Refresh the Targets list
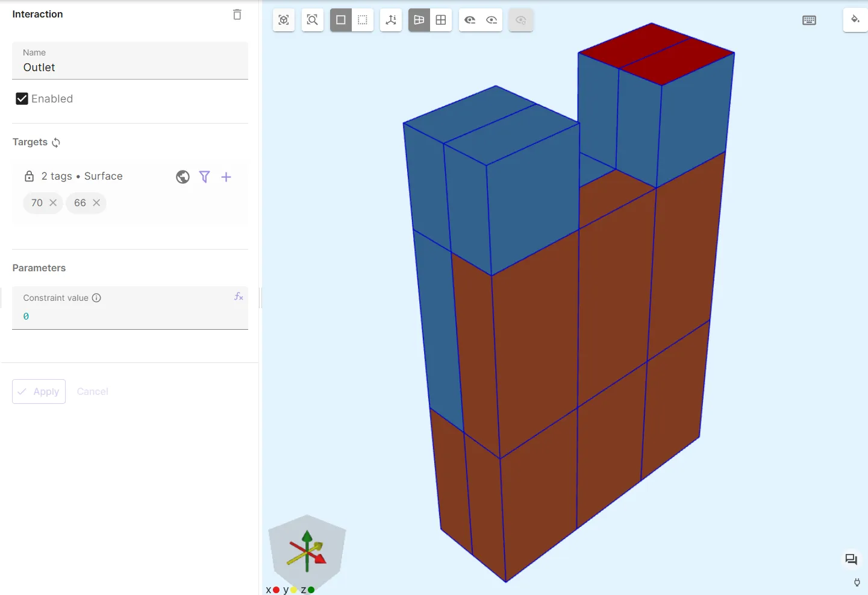 click(x=56, y=142)
